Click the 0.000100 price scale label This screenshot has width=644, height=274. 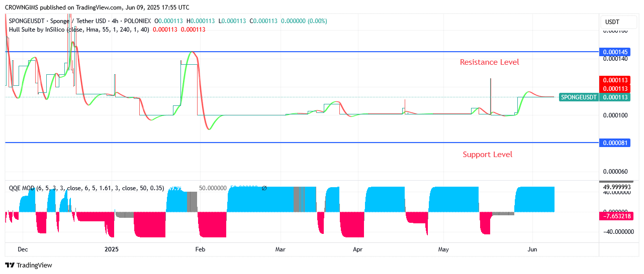click(x=615, y=115)
